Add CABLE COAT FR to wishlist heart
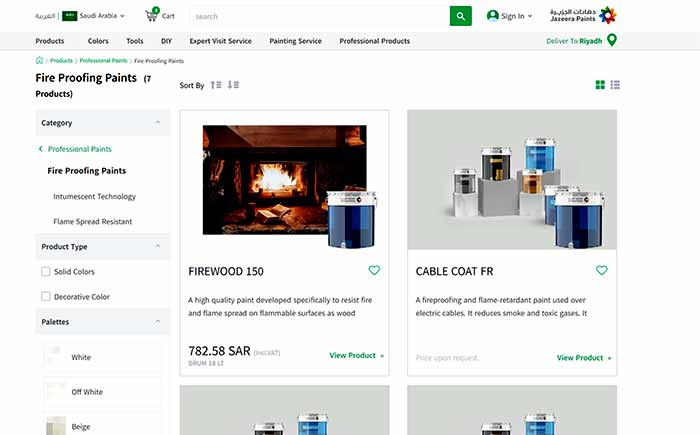Viewport: 700px width, 435px height. tap(602, 270)
